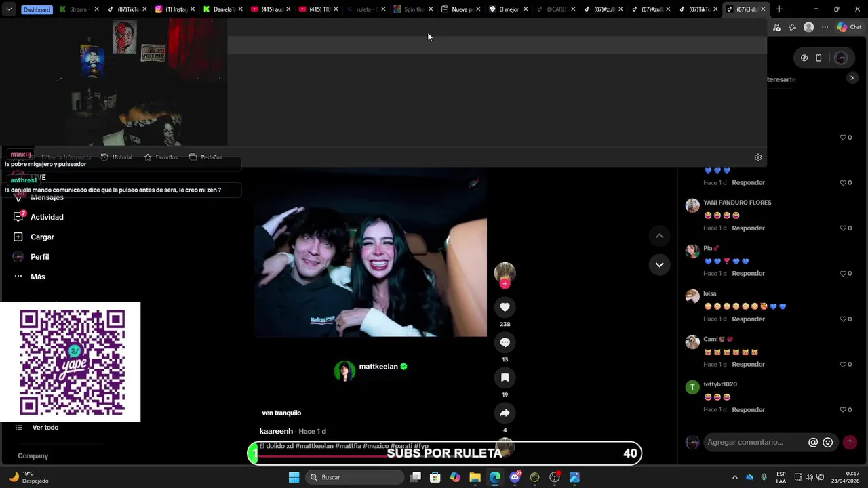Screen dimensions: 868x488
Task: Open kaareenh uploader link
Action: click(276, 431)
